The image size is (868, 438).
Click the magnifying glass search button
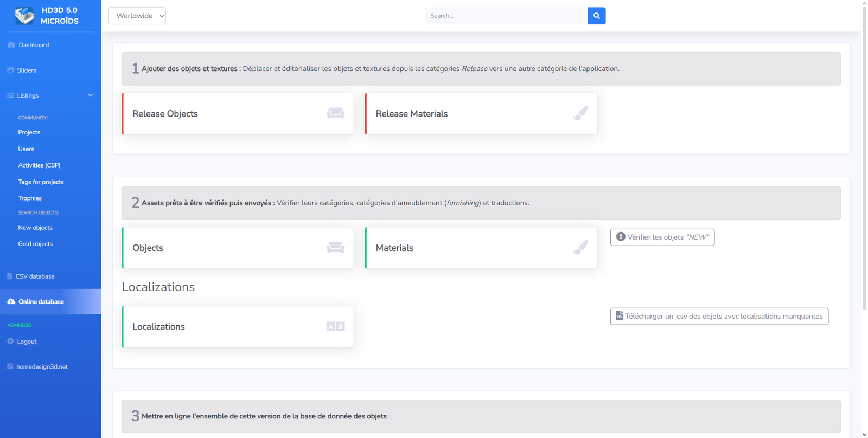(x=596, y=16)
